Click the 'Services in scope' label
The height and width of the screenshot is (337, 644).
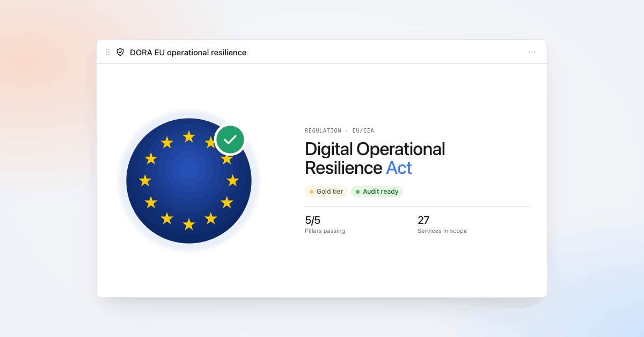coord(442,231)
